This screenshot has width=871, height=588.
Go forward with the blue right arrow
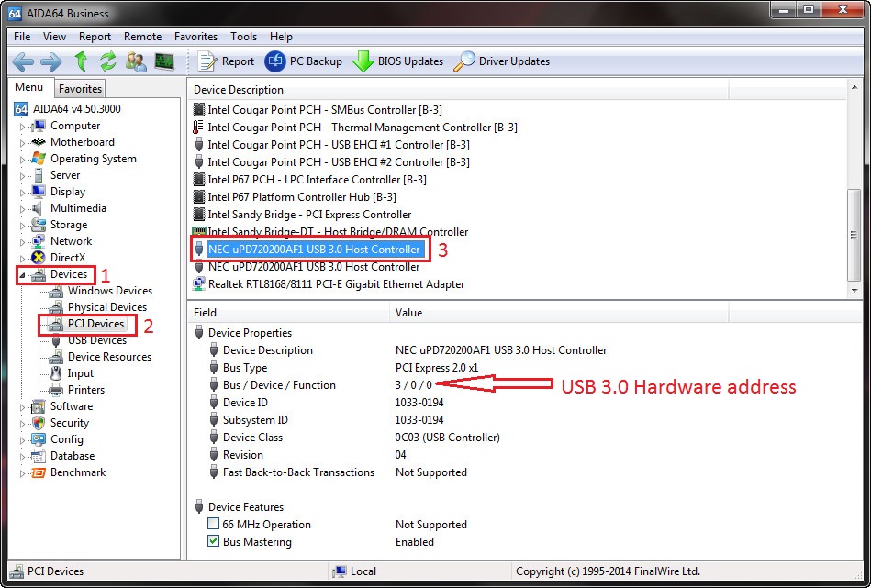(x=51, y=61)
